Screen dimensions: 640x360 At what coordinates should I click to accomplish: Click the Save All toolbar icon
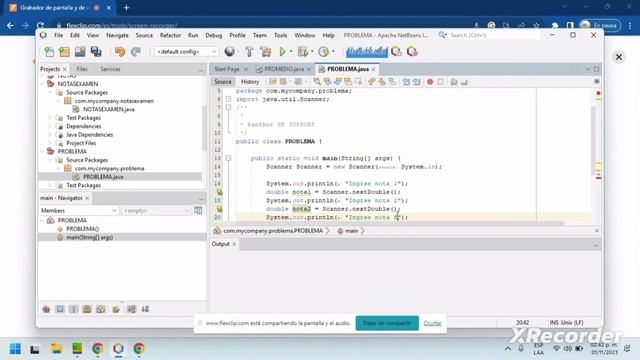tap(96, 51)
